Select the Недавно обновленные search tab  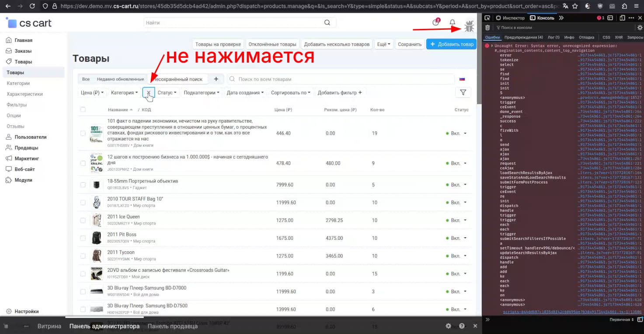[120, 79]
